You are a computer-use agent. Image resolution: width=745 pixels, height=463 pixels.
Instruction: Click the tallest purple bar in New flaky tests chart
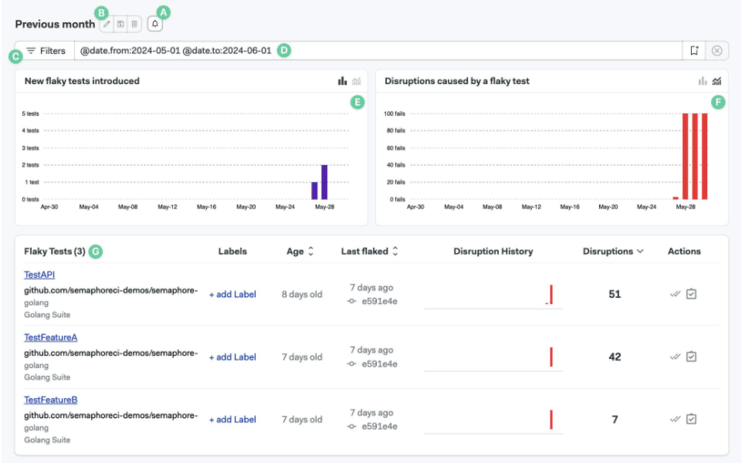[325, 182]
